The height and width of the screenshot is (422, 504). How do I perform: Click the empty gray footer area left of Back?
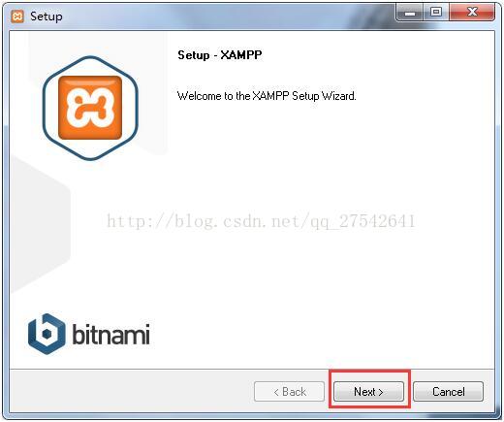tap(129, 391)
